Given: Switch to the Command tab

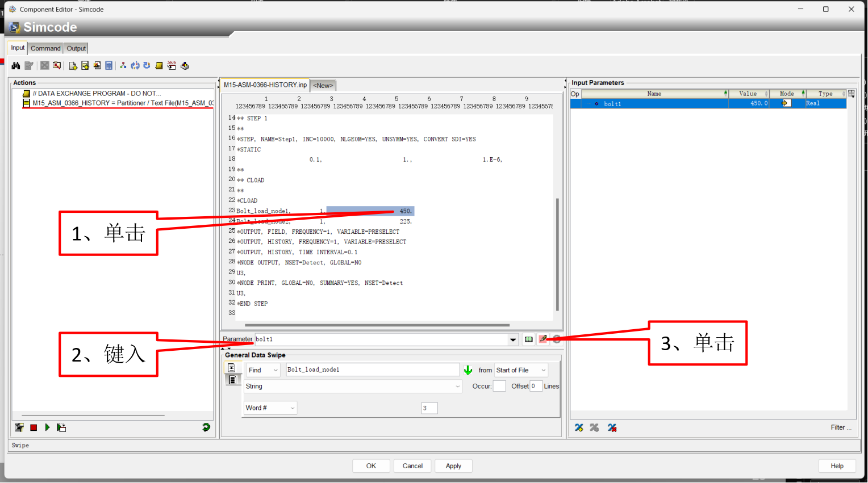Looking at the screenshot, I should coord(45,48).
